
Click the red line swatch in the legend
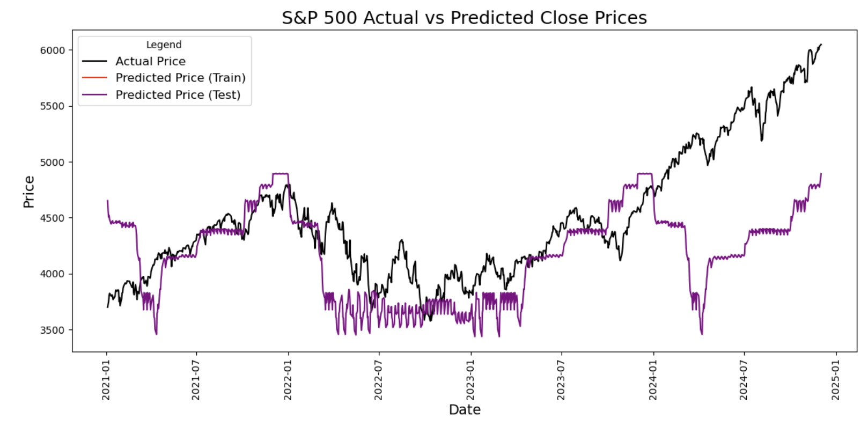(94, 78)
